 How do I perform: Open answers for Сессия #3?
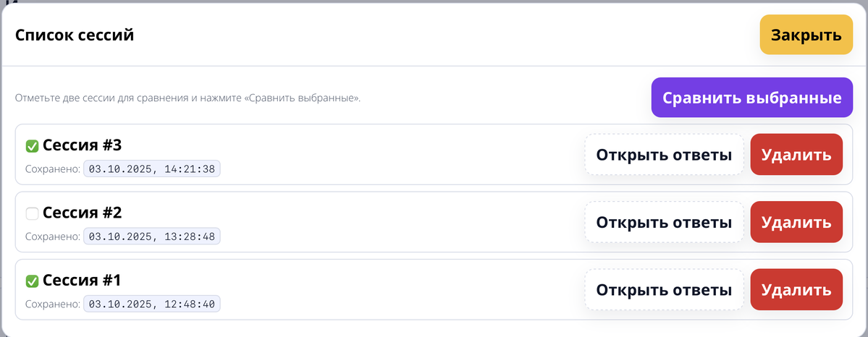coord(664,155)
